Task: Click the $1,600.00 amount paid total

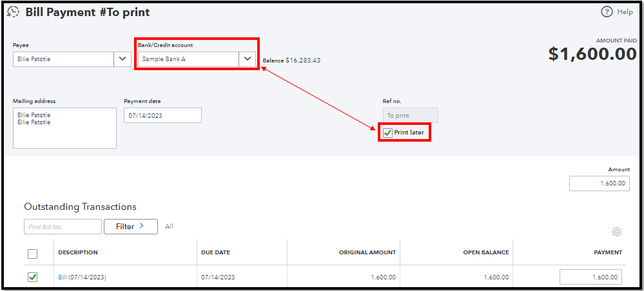Action: click(x=592, y=54)
